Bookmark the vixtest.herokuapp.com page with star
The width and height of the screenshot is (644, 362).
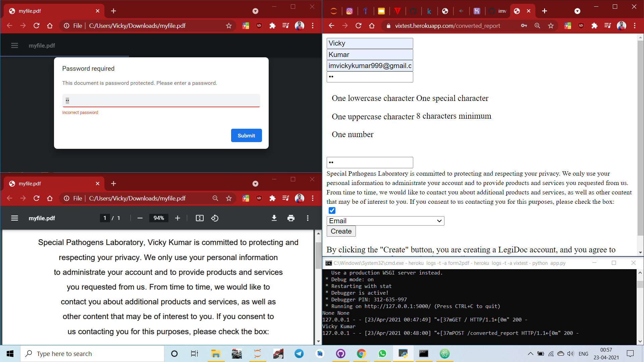[x=551, y=26]
